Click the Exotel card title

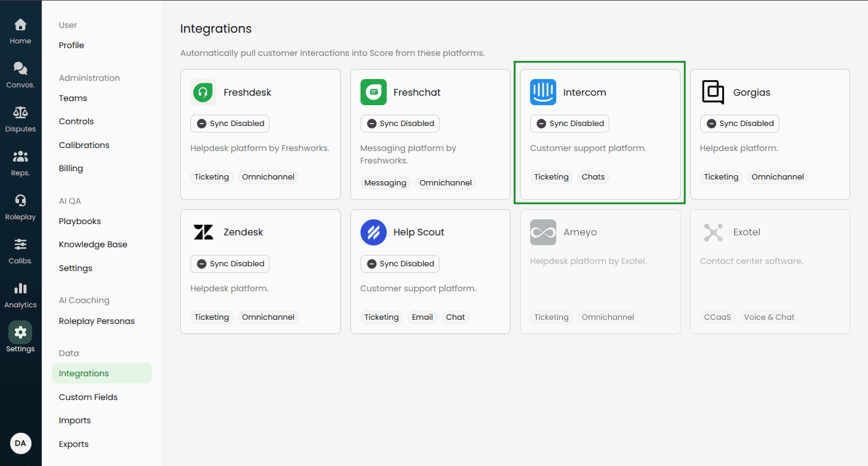pyautogui.click(x=747, y=232)
